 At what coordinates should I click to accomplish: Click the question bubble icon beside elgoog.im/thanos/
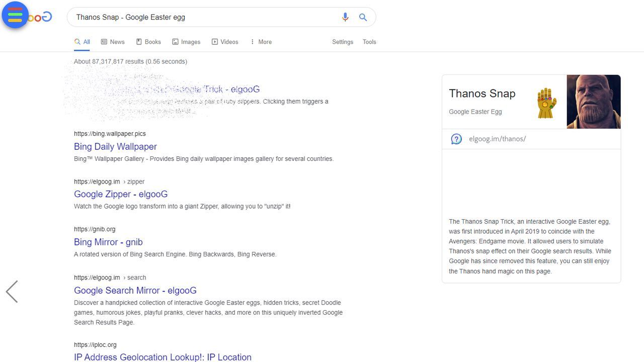pyautogui.click(x=456, y=139)
